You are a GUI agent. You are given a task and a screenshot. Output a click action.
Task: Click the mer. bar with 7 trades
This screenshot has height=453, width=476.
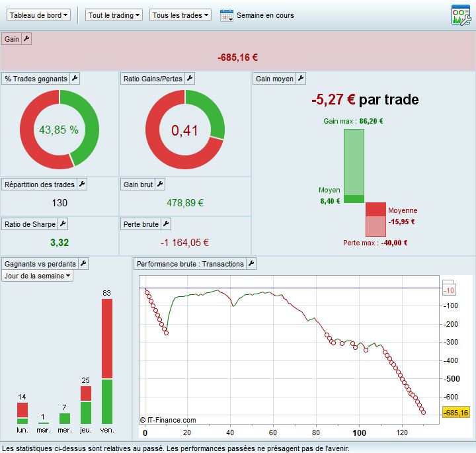[x=65, y=419]
